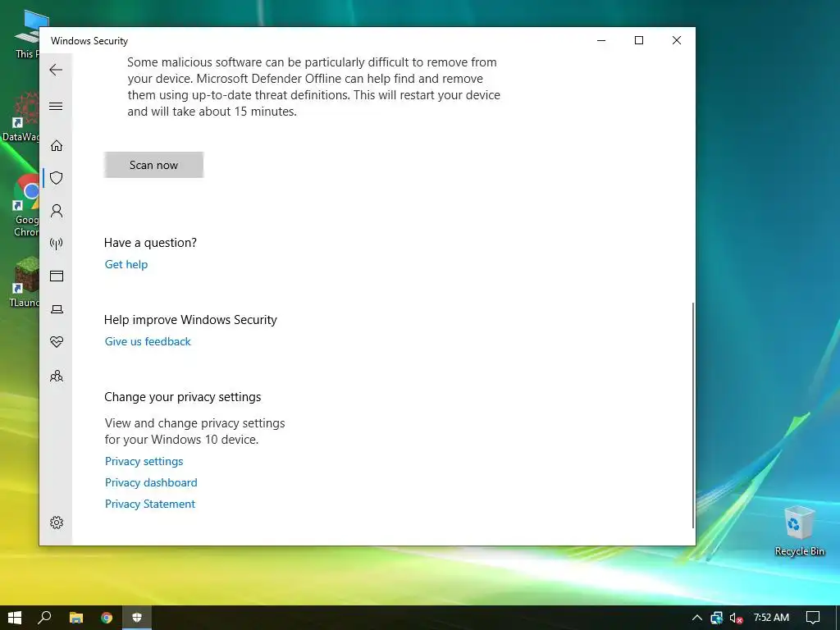Open the 7:52 AM clock
Image resolution: width=840 pixels, height=630 pixels.
(x=771, y=618)
